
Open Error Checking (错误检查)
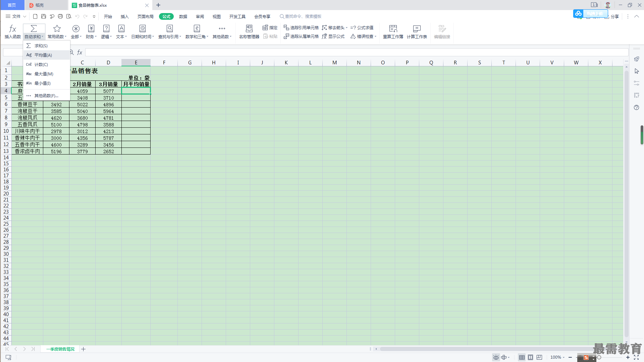364,36
